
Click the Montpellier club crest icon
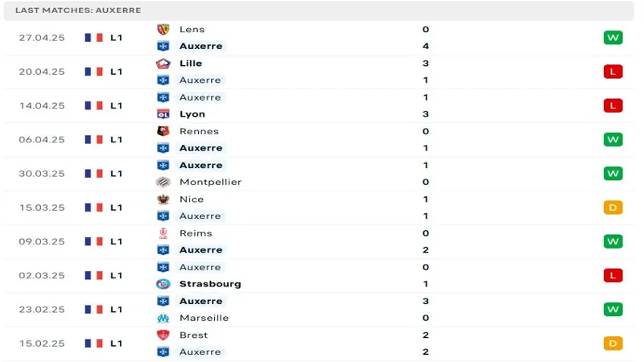(x=163, y=182)
